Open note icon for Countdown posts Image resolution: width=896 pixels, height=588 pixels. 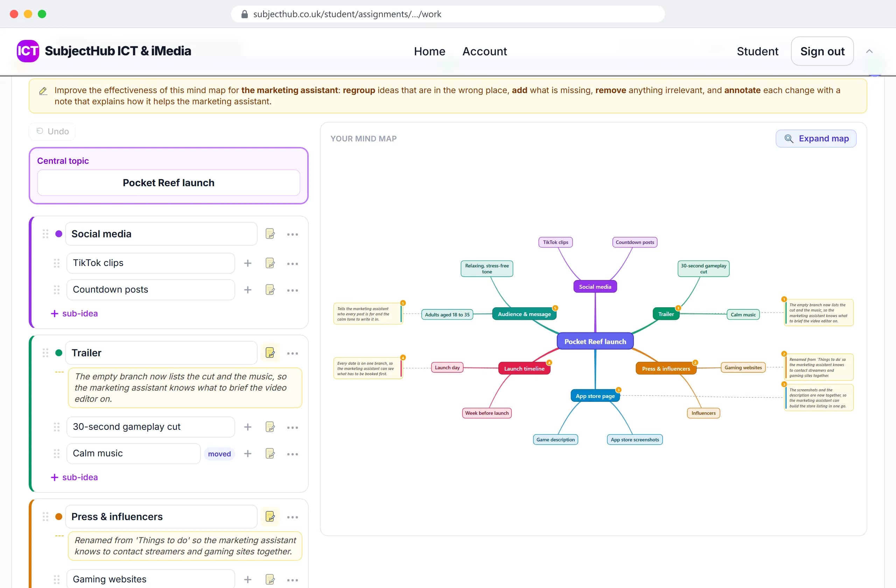click(270, 290)
